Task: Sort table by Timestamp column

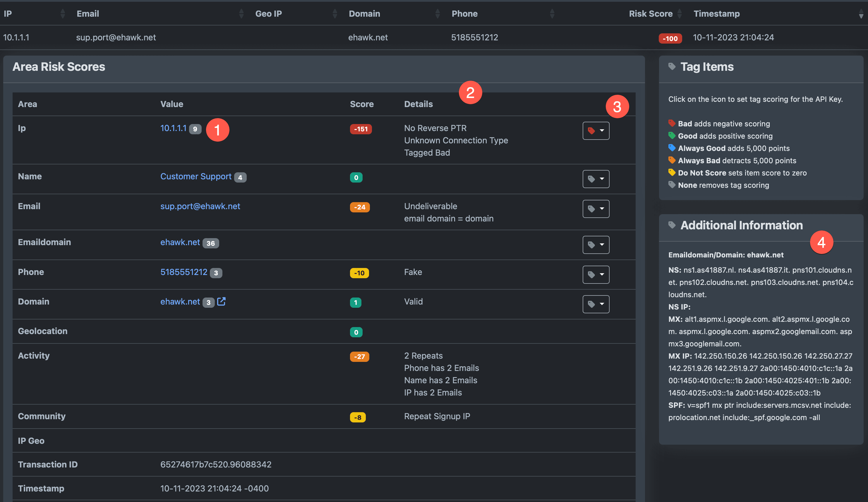Action: tap(861, 14)
